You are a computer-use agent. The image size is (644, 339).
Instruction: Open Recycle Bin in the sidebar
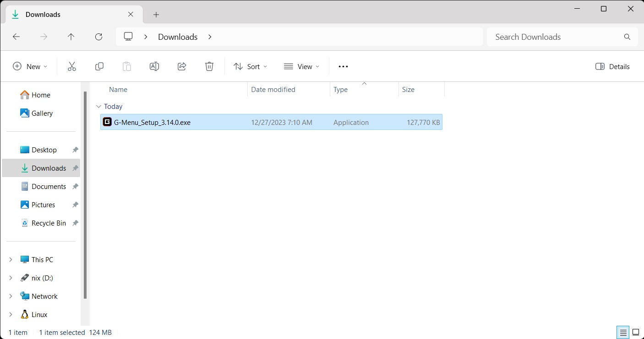click(41, 223)
